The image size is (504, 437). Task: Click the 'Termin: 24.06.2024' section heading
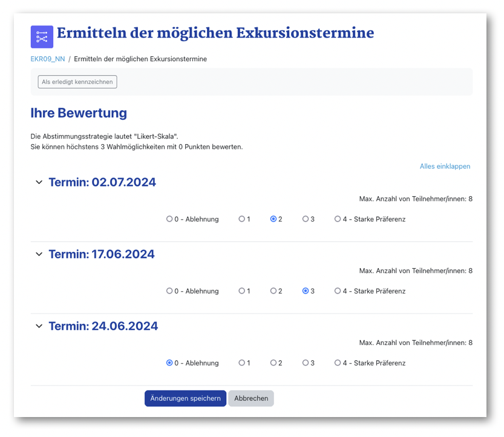point(103,327)
